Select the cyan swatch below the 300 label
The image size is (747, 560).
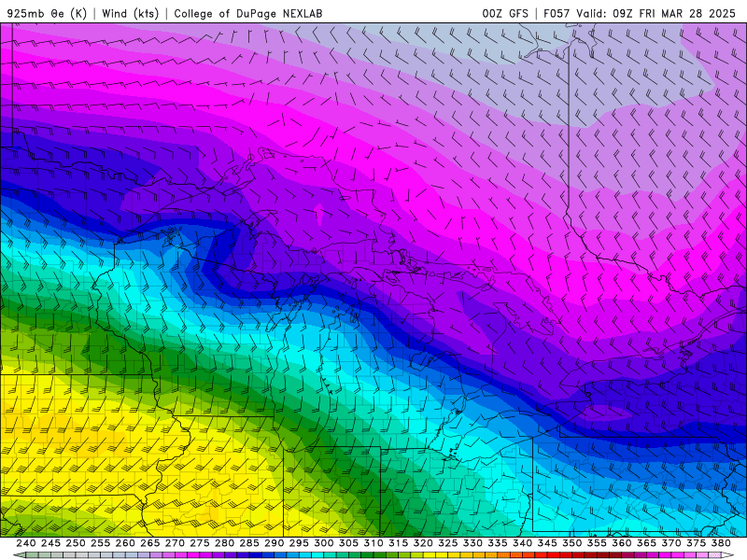coord(317,555)
